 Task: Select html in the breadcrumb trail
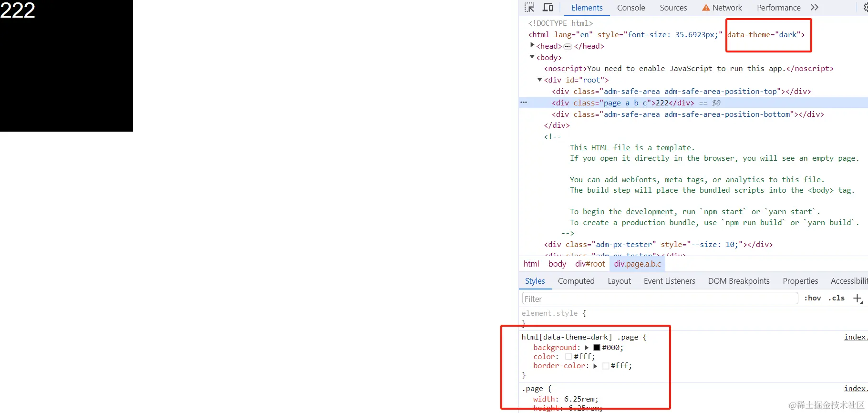(x=531, y=264)
